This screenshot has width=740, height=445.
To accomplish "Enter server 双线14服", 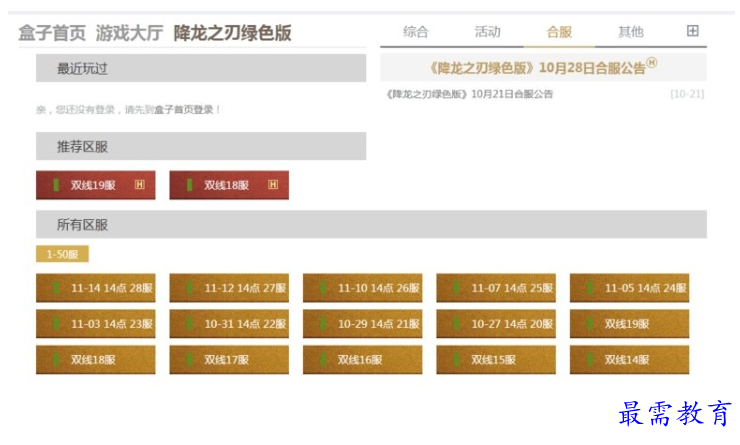I will [x=630, y=360].
